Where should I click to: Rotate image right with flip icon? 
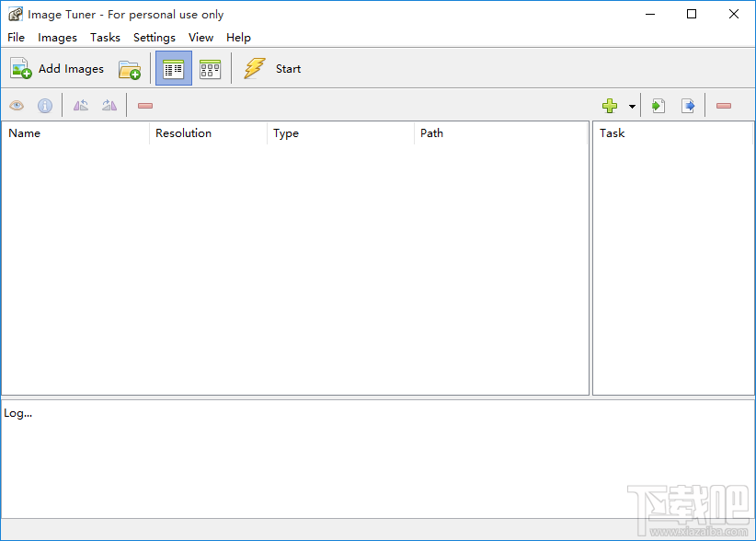click(109, 106)
